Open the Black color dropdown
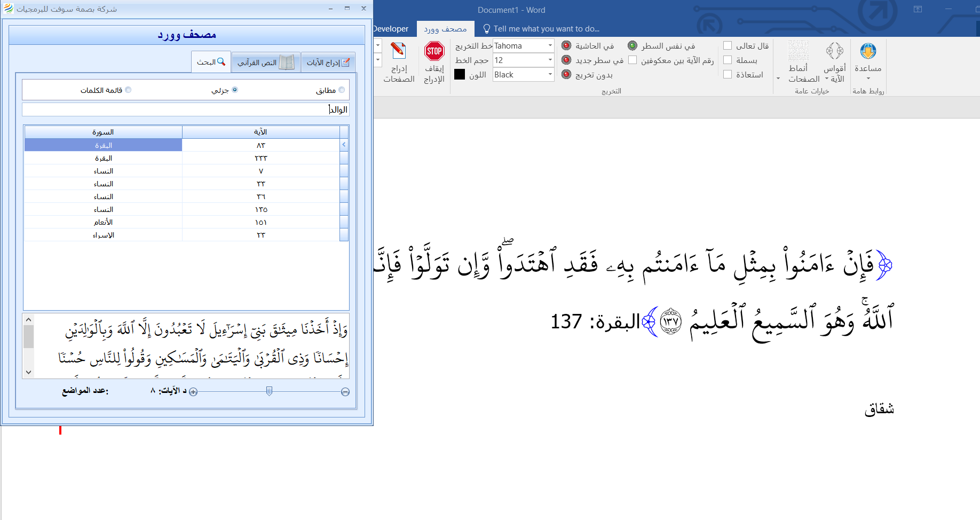Image resolution: width=980 pixels, height=520 pixels. coord(550,75)
